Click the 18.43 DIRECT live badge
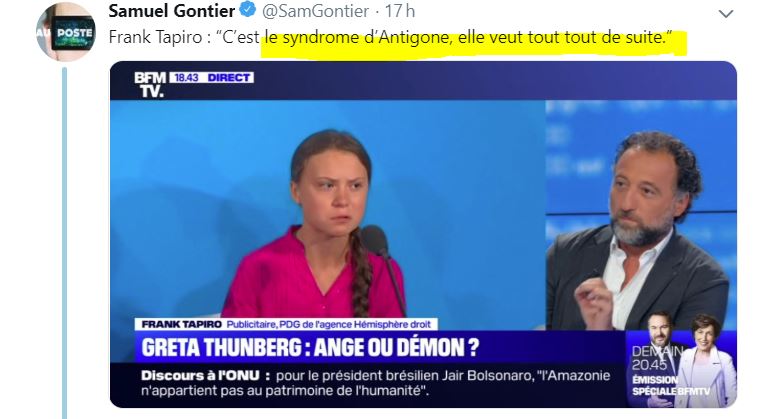The image size is (780, 419). (211, 78)
